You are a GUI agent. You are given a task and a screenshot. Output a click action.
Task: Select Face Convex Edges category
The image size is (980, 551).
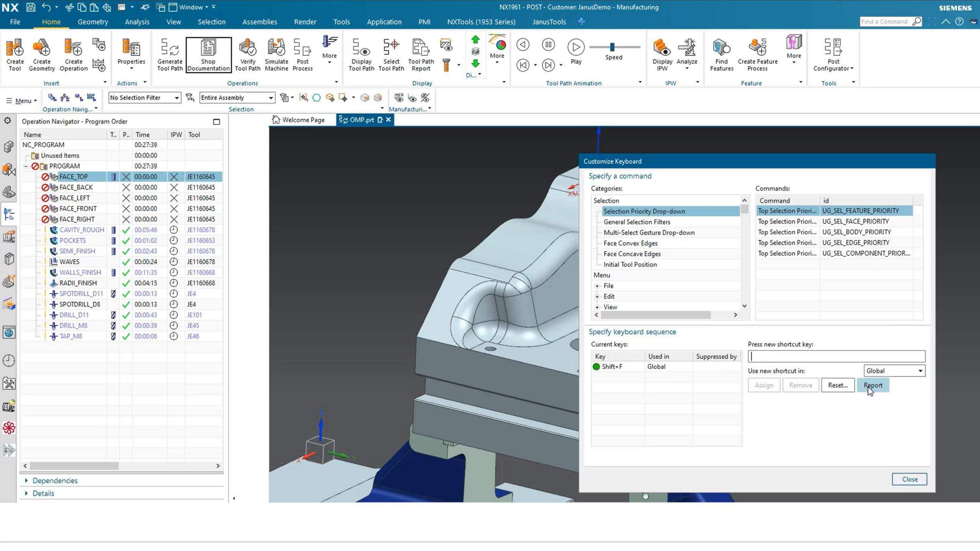[630, 243]
